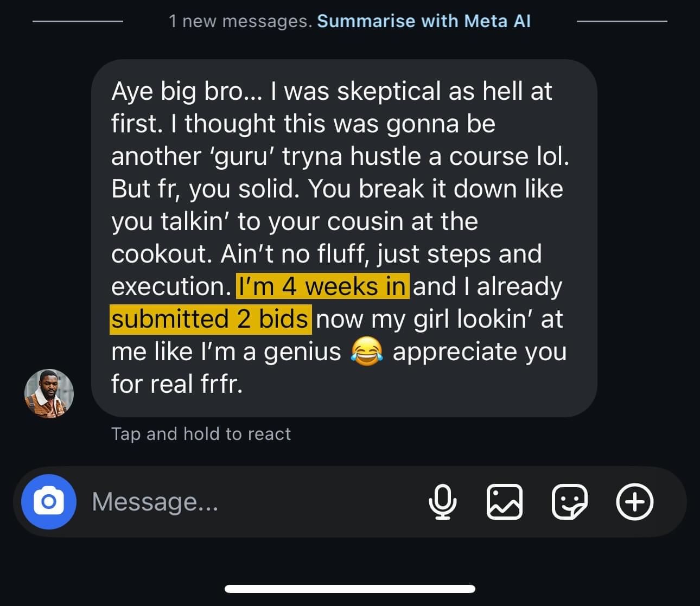Screen dimensions: 700x606
Task: Tap the word "cookout." in the message
Action: 161,254
